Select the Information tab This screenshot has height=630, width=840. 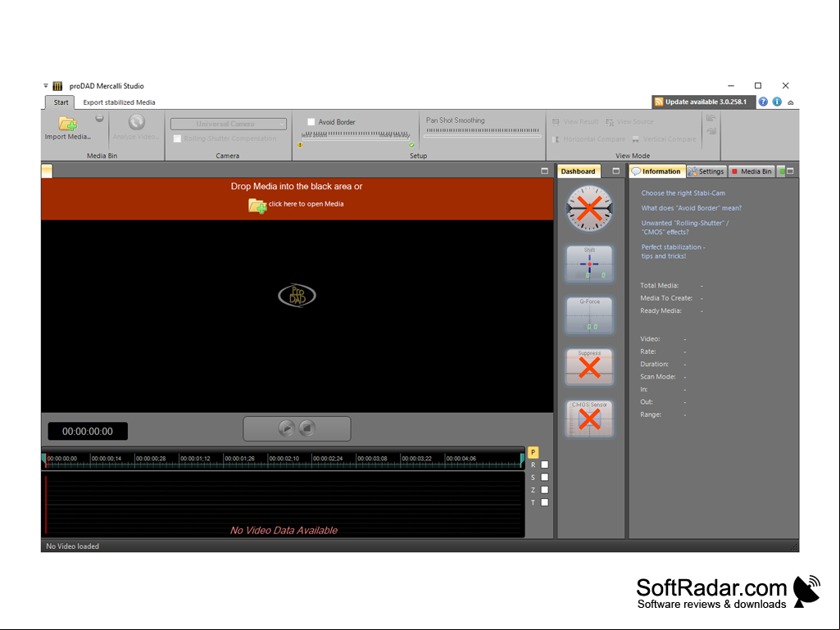[657, 171]
